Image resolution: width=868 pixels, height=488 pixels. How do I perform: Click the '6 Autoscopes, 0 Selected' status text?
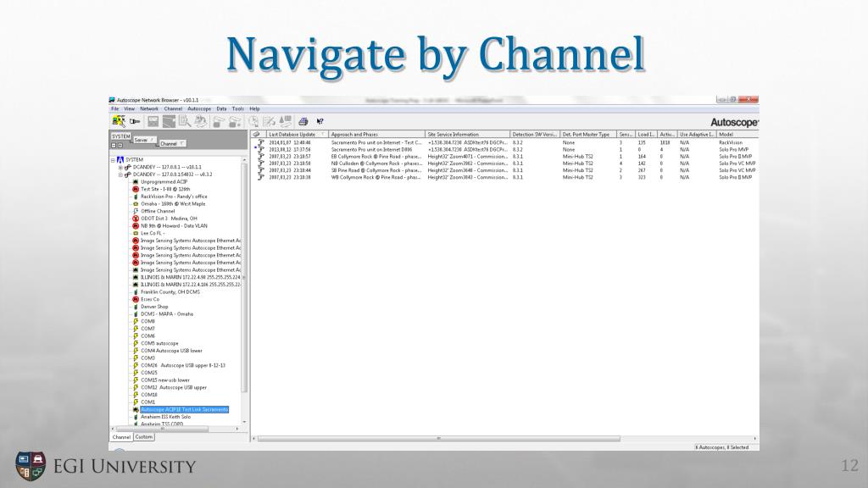coord(723,447)
